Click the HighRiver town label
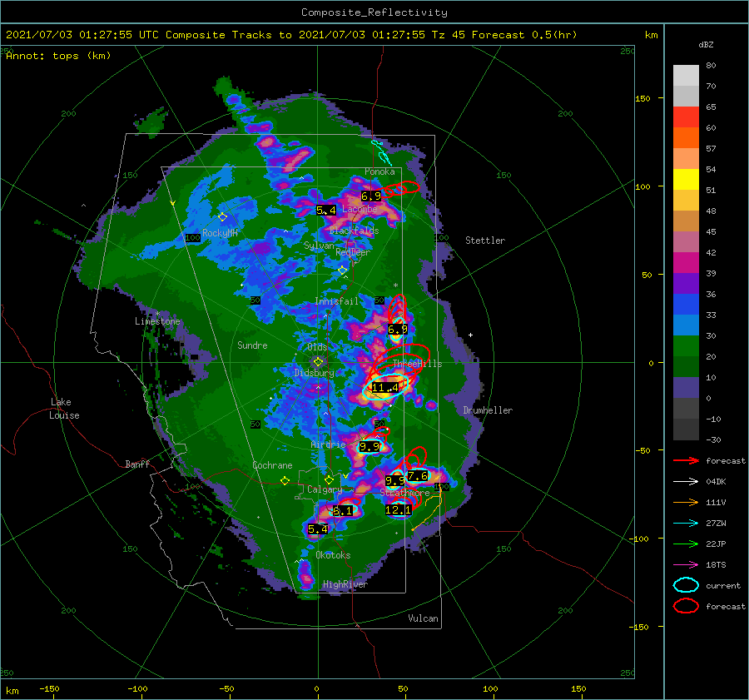The image size is (749, 700). pos(345,584)
